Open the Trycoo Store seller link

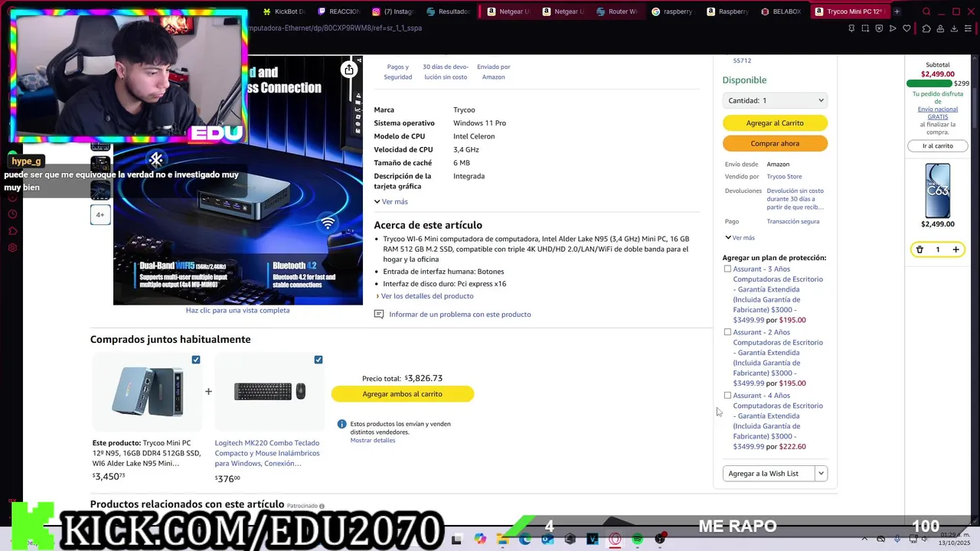point(785,177)
